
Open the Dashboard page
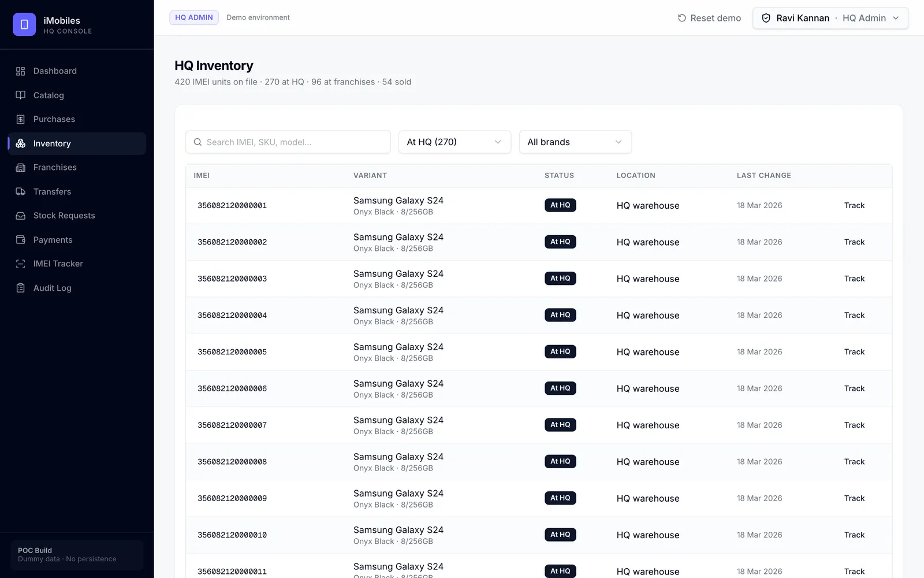tap(77, 71)
